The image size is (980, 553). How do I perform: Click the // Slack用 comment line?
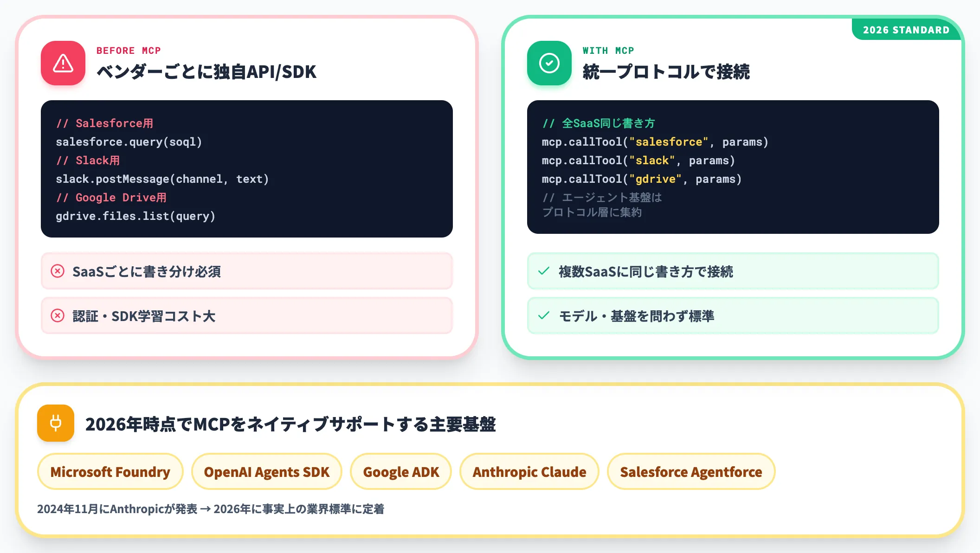[x=88, y=161]
